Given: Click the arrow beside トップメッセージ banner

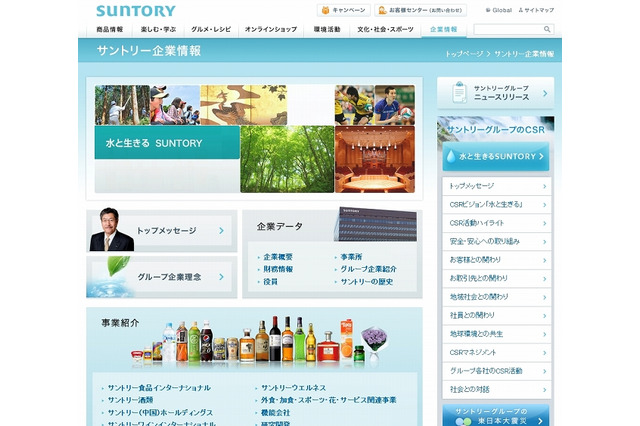Looking at the screenshot, I should [221, 230].
